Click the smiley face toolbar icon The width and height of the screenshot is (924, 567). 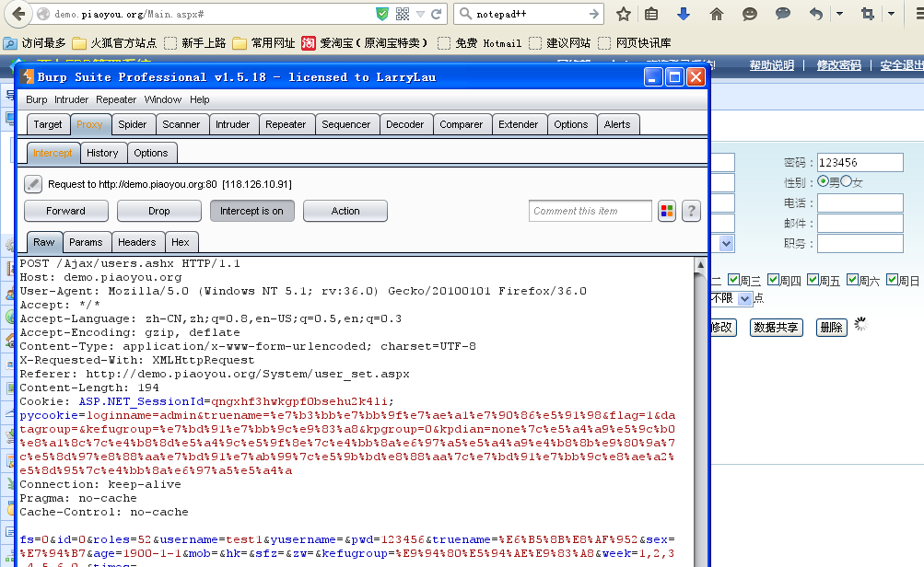750,14
